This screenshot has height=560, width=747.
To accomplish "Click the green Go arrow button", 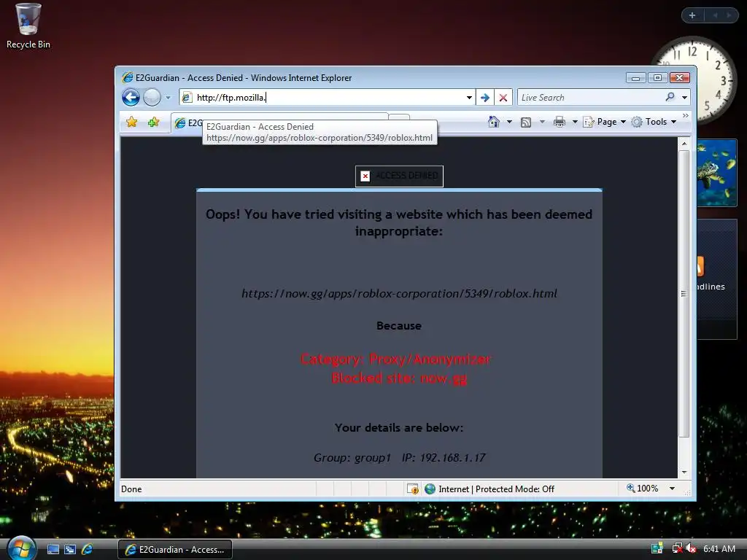I will (x=485, y=98).
